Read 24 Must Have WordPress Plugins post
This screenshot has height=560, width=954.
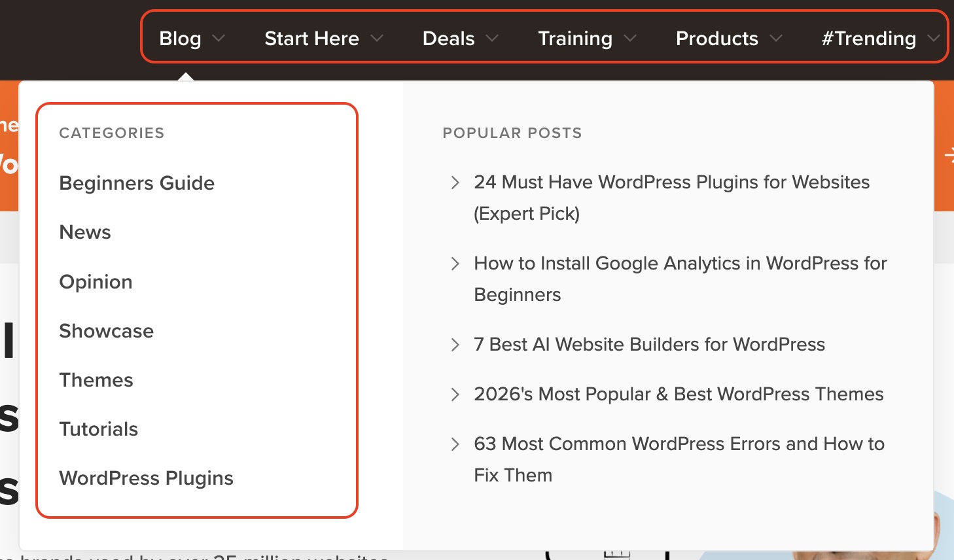(x=671, y=198)
